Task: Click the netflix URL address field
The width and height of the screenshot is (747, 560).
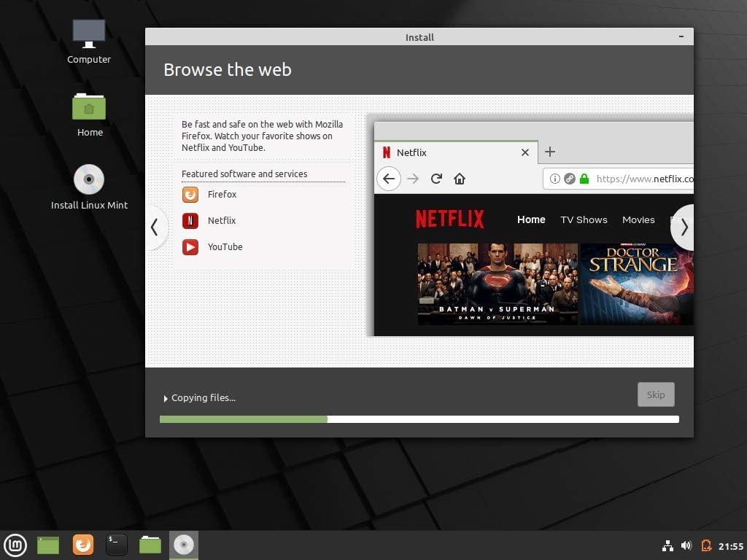Action: (619, 179)
